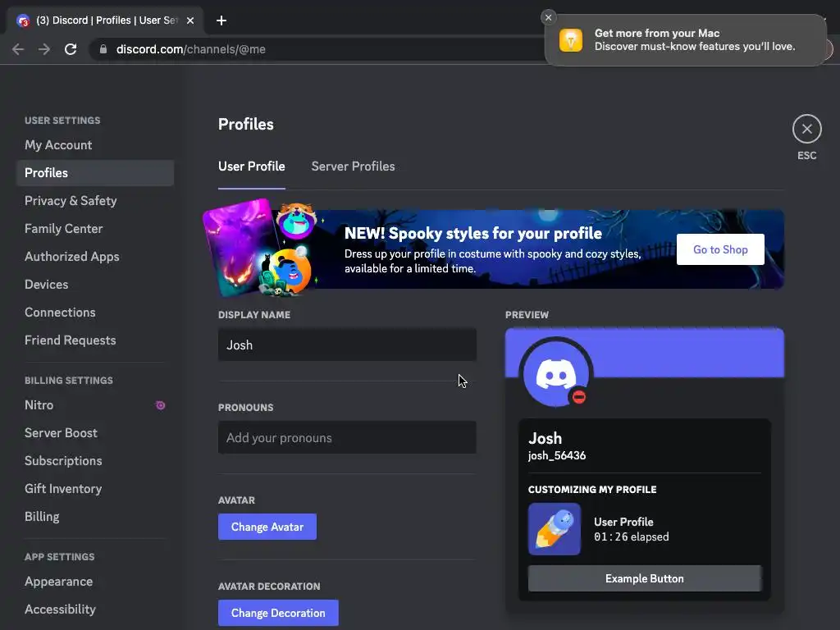The height and width of the screenshot is (630, 840).
Task: Open Subscriptions settings
Action: (x=95, y=461)
